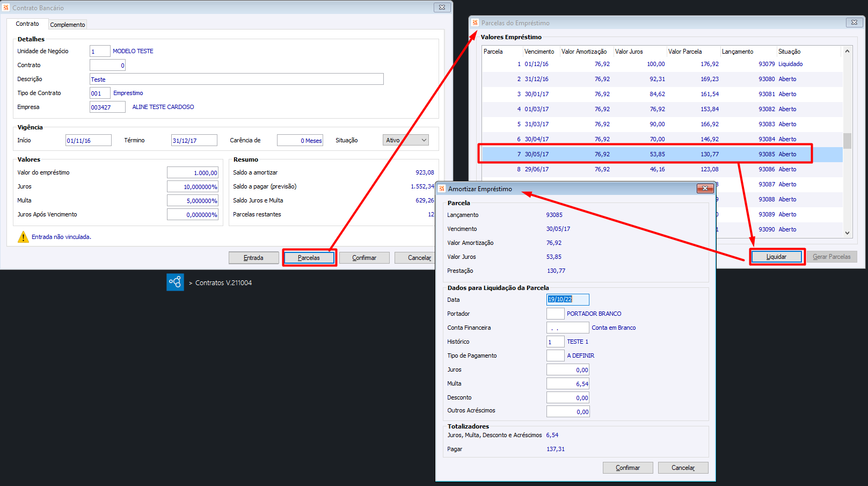Click the Contratos V.211004 taskbar label

pyautogui.click(x=223, y=282)
